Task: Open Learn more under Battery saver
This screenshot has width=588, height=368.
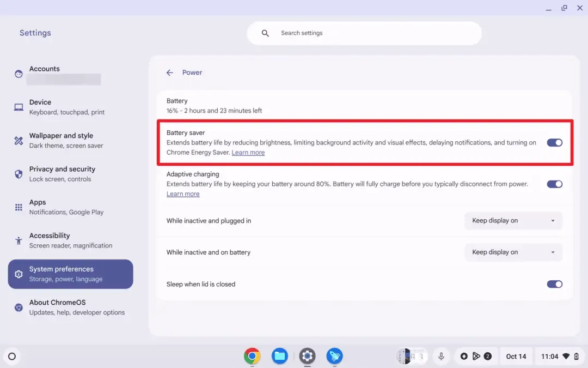Action: (248, 153)
